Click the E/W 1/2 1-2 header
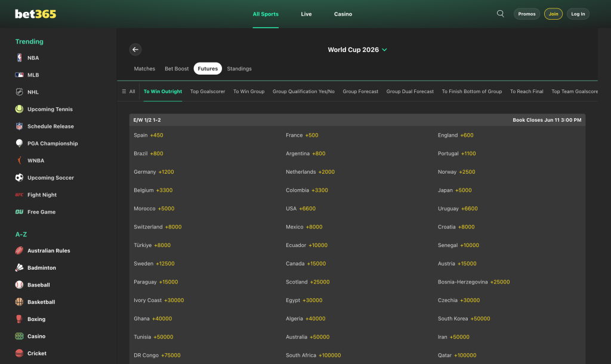 147,120
